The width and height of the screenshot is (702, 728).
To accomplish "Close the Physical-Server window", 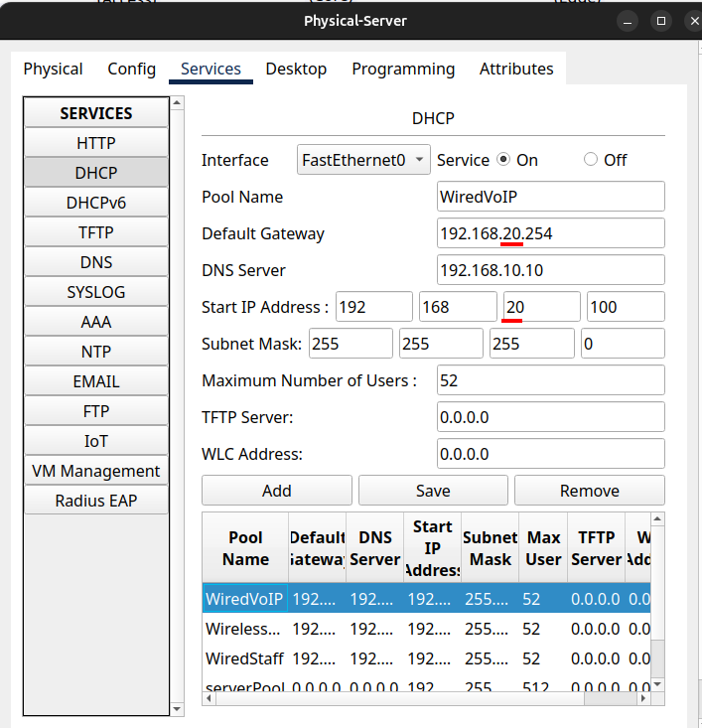I will 694,22.
